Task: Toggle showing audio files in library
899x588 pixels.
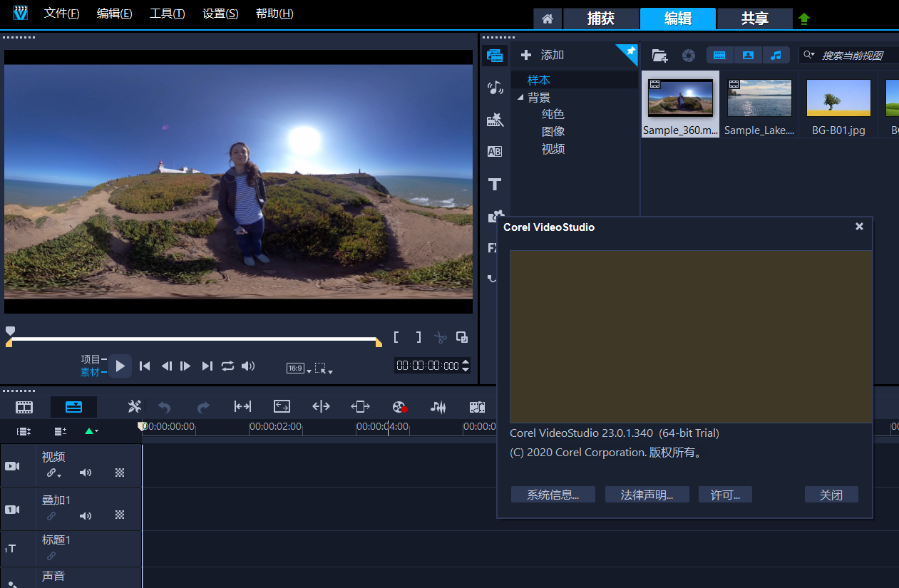Action: pyautogui.click(x=776, y=55)
